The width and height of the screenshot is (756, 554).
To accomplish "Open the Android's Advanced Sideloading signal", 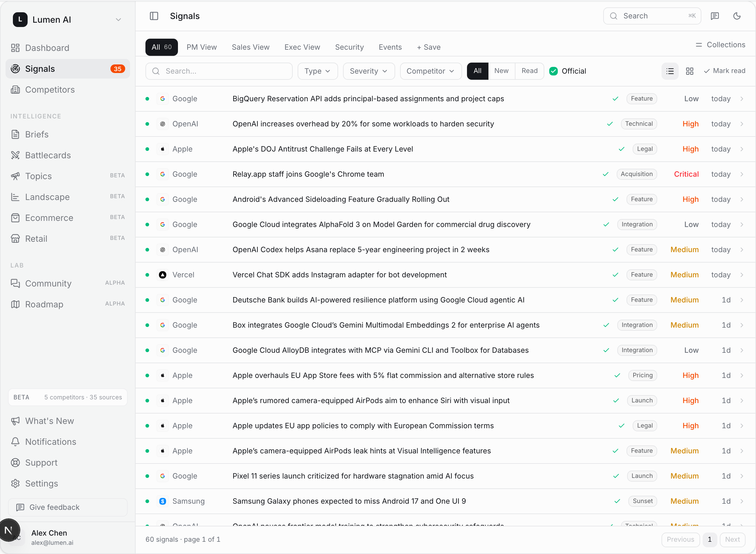I will (445, 199).
